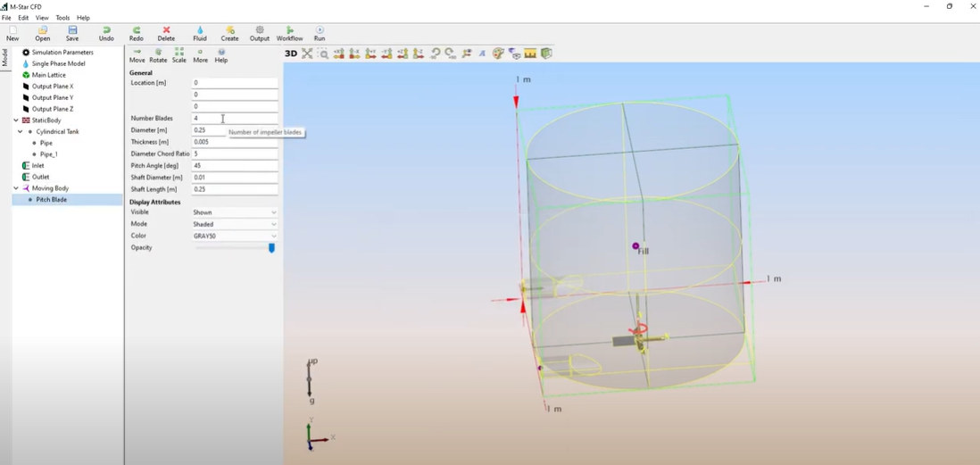Collapse the StaticBody tree node
This screenshot has height=465, width=980.
point(16,120)
